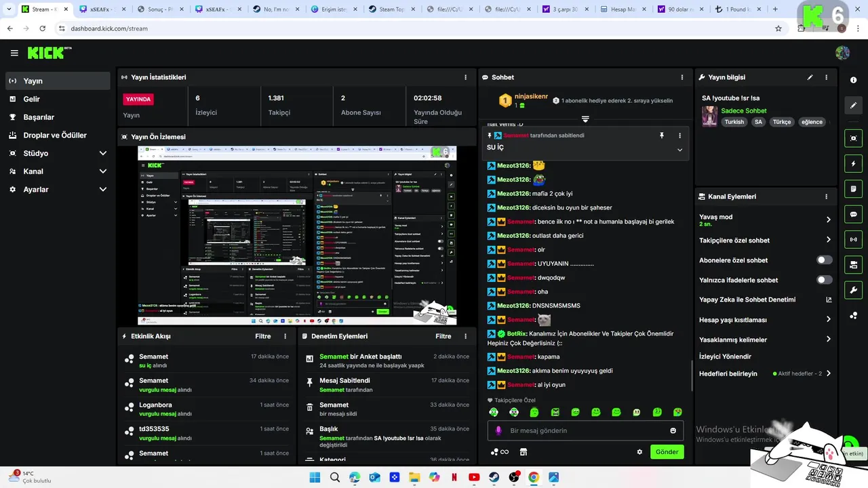The height and width of the screenshot is (488, 868).
Task: Toggle the document note icon in right toolbar
Action: tap(853, 188)
